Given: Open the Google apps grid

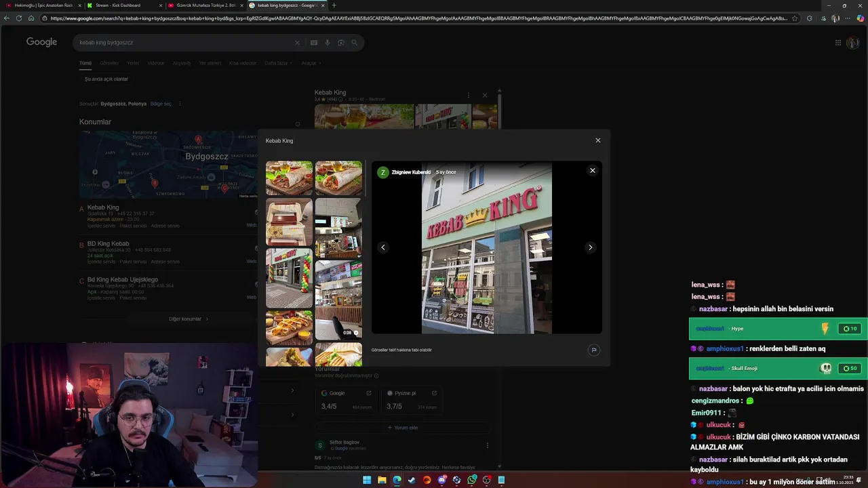Looking at the screenshot, I should pos(838,43).
